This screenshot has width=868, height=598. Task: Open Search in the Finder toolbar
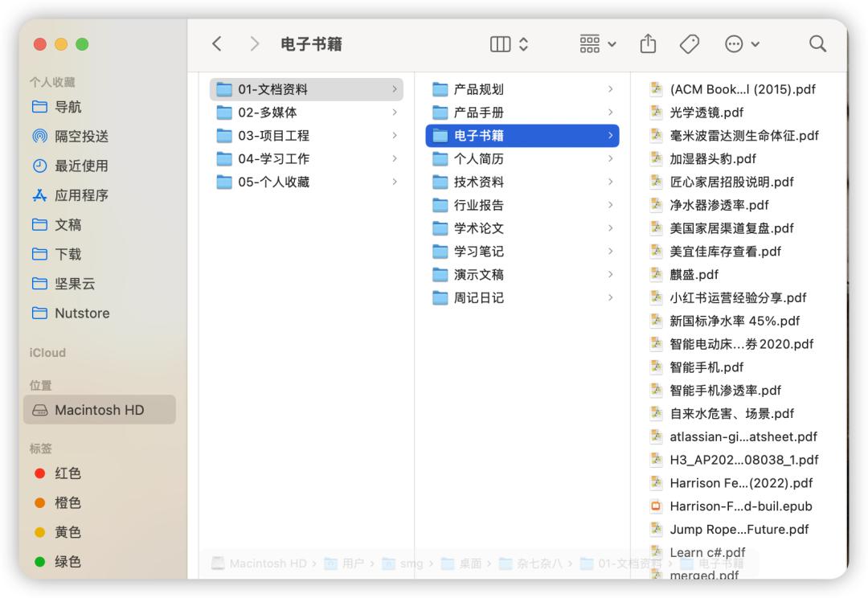(817, 44)
